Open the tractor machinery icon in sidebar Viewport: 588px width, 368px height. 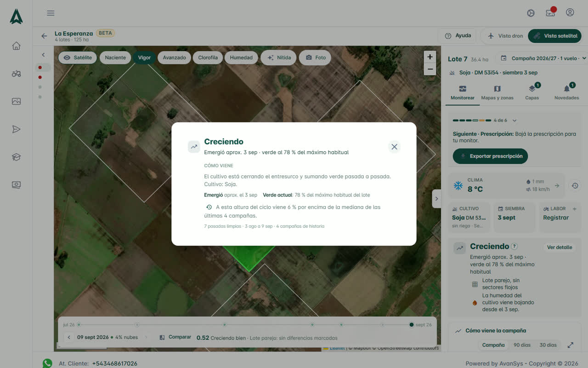pyautogui.click(x=16, y=74)
